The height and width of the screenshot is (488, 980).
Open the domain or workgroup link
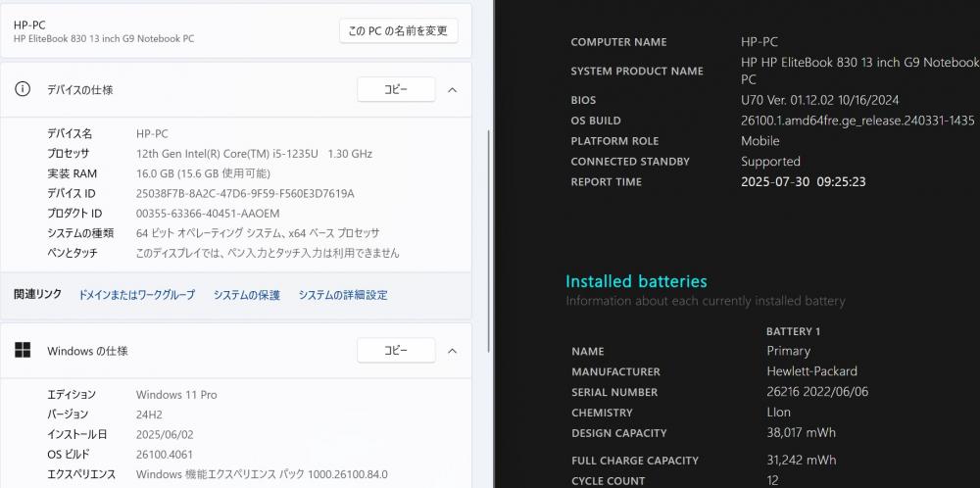[137, 295]
